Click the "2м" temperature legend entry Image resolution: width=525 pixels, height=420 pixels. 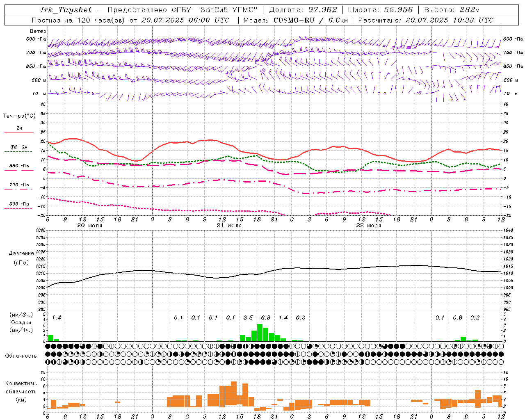[19, 128]
